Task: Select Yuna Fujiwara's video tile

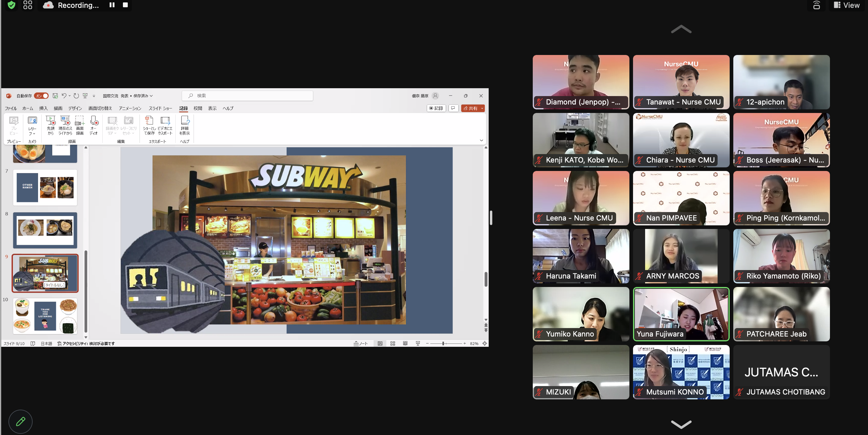Action: click(x=681, y=314)
